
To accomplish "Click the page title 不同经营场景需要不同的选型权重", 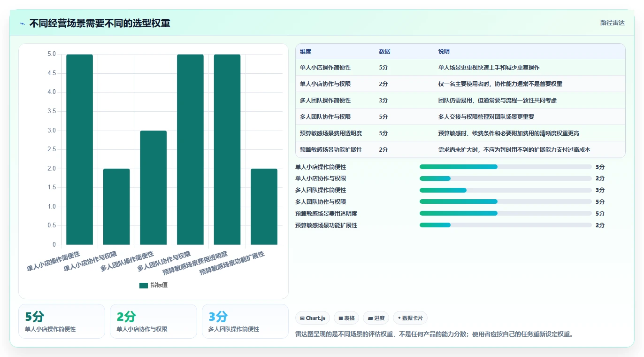I will tap(100, 23).
